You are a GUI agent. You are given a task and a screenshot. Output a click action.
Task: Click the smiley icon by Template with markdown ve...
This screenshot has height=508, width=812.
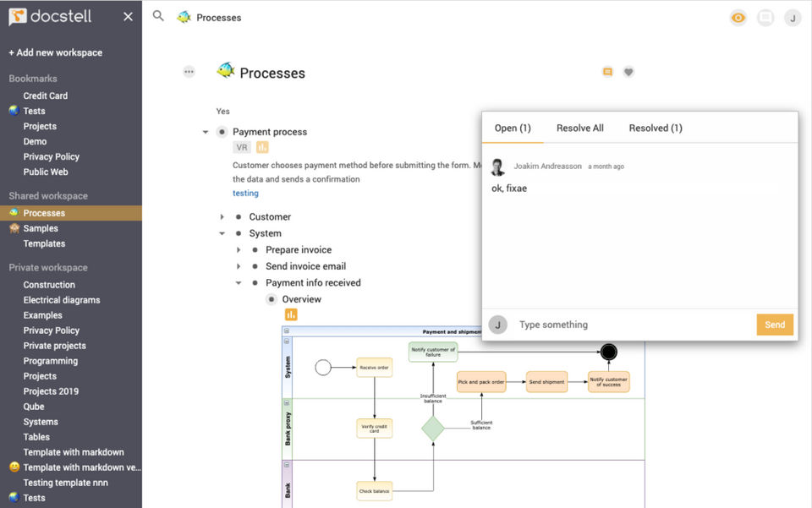point(14,467)
